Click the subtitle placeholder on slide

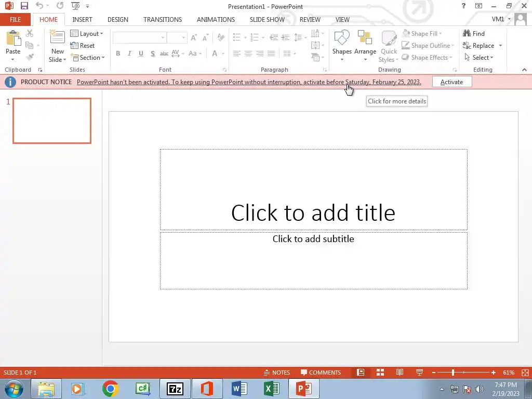point(313,261)
